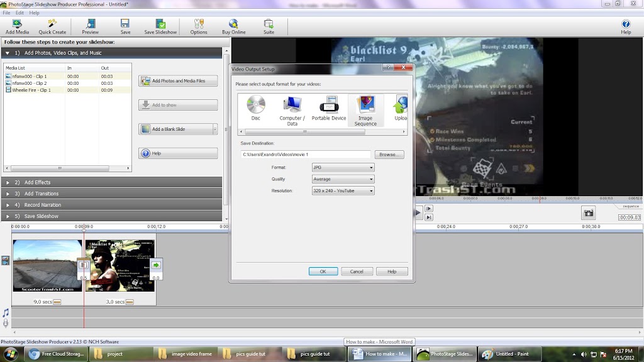Viewport: 644px width, 362px height.
Task: Click the ScooterTrashST clip thumbnail in timeline
Action: [x=47, y=266]
